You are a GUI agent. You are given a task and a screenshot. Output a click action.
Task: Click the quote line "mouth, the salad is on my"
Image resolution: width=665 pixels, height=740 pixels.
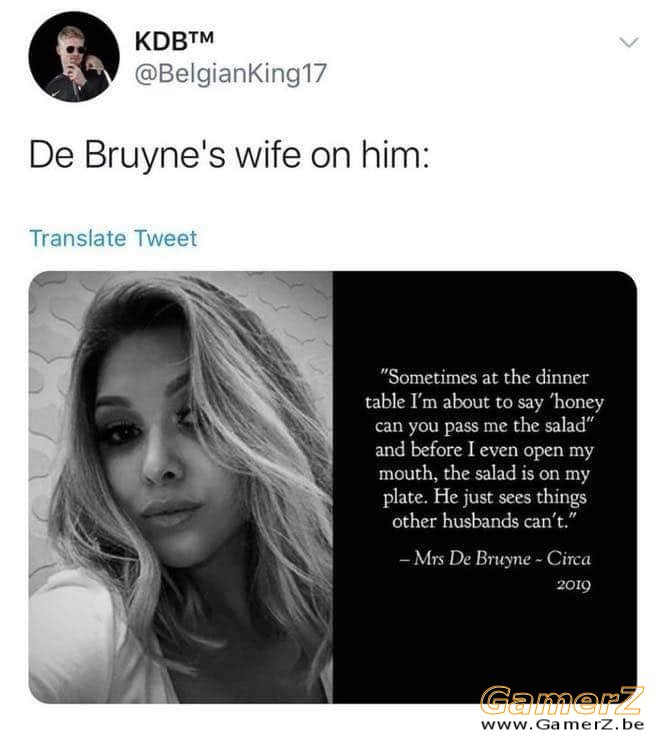coord(484,473)
